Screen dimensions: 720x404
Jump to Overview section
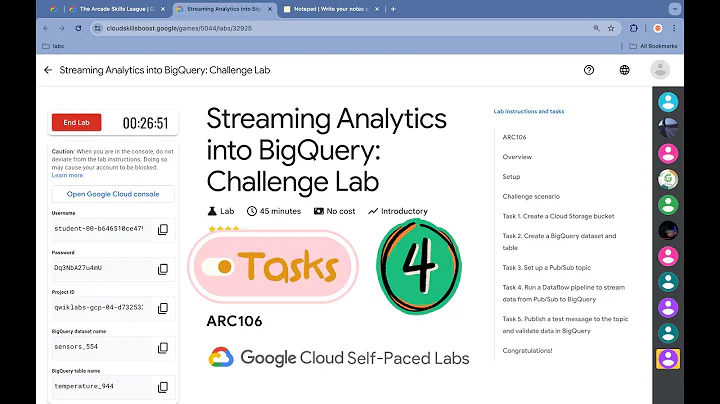click(x=517, y=157)
